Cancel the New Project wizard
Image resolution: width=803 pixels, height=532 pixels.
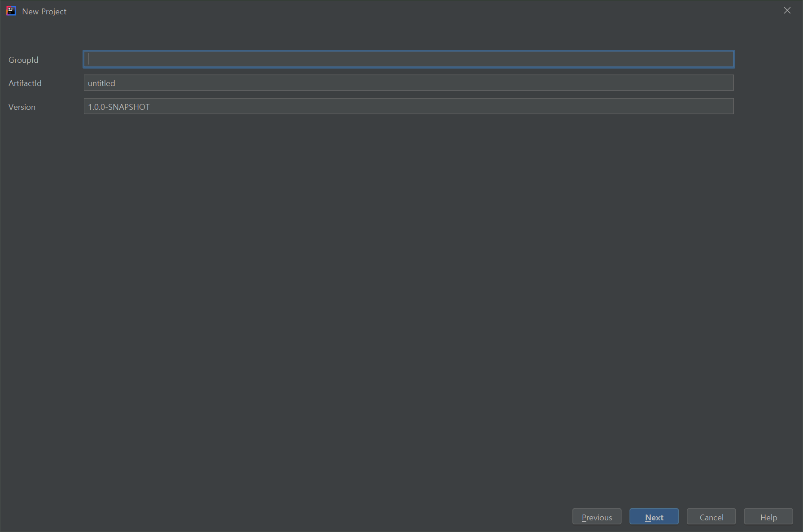click(x=711, y=517)
